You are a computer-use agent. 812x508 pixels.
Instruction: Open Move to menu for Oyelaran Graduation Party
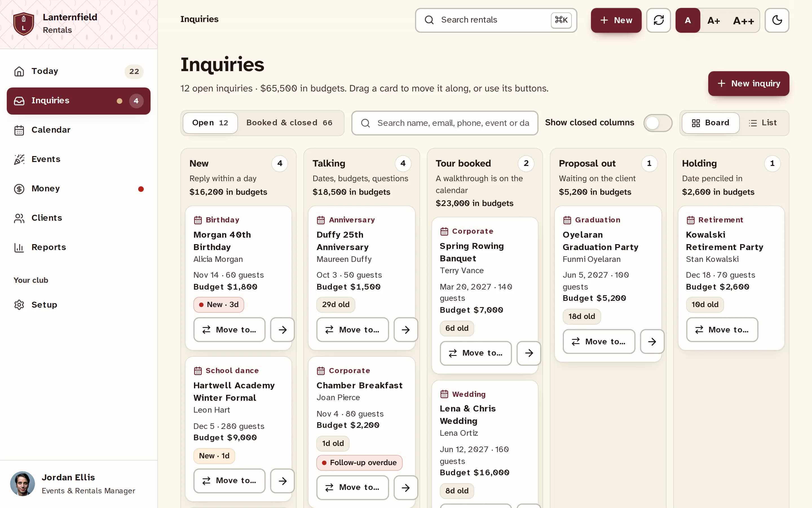[599, 342]
